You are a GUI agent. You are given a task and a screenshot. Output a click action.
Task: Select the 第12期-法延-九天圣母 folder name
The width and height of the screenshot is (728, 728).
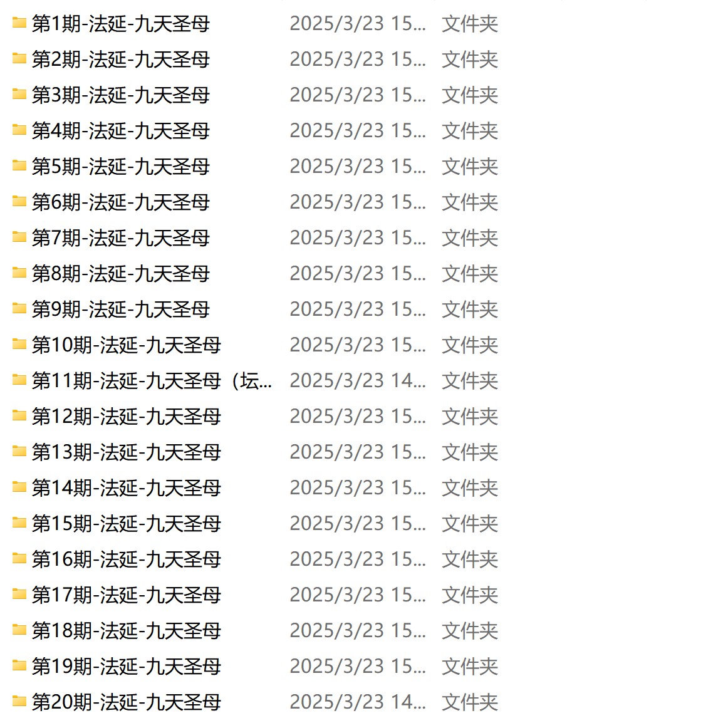pyautogui.click(x=127, y=417)
